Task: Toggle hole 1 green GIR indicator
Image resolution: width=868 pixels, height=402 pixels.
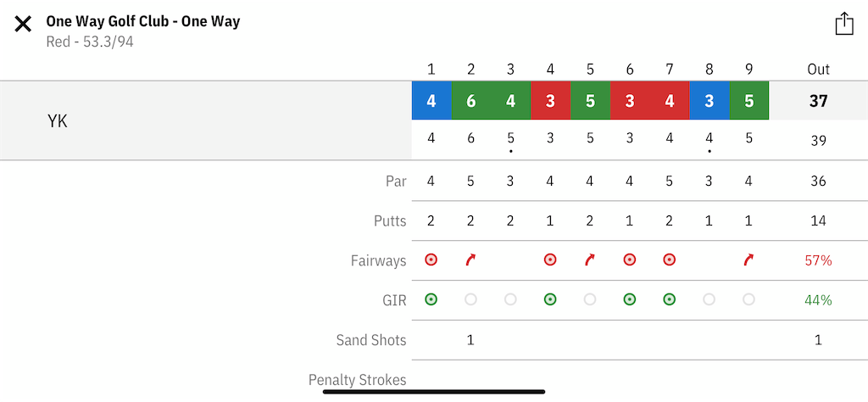Action: click(x=431, y=299)
